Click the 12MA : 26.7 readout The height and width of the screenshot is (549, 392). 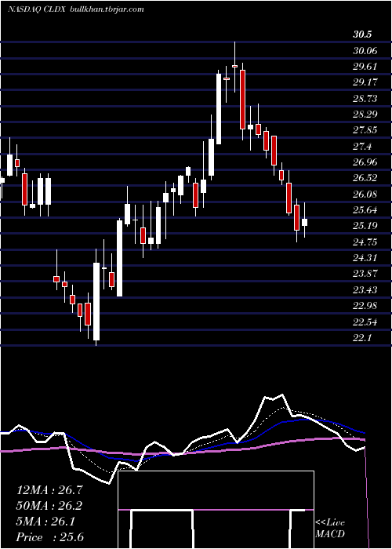[x=49, y=490]
